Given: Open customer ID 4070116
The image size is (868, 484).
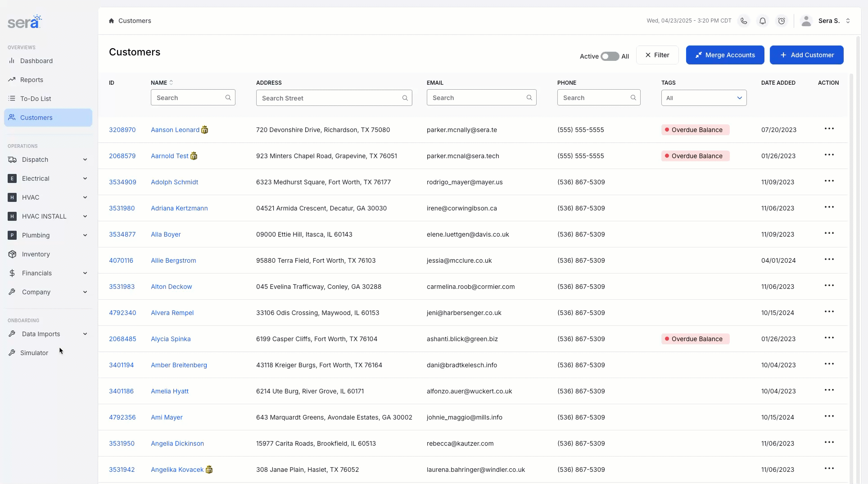Looking at the screenshot, I should coord(121,260).
